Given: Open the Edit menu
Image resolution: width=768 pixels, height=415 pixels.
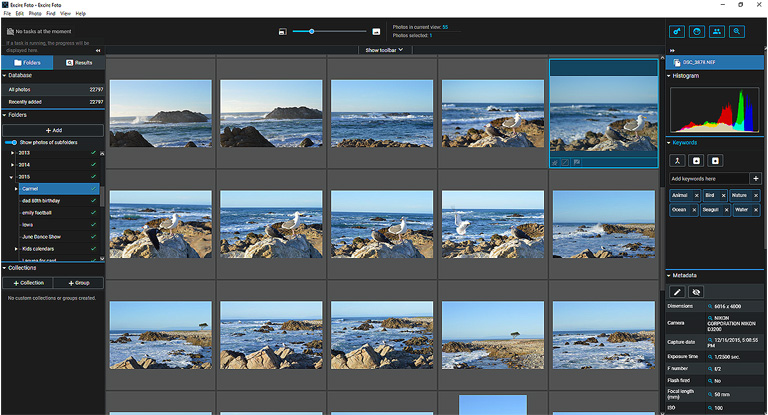Looking at the screenshot, I should coord(20,14).
